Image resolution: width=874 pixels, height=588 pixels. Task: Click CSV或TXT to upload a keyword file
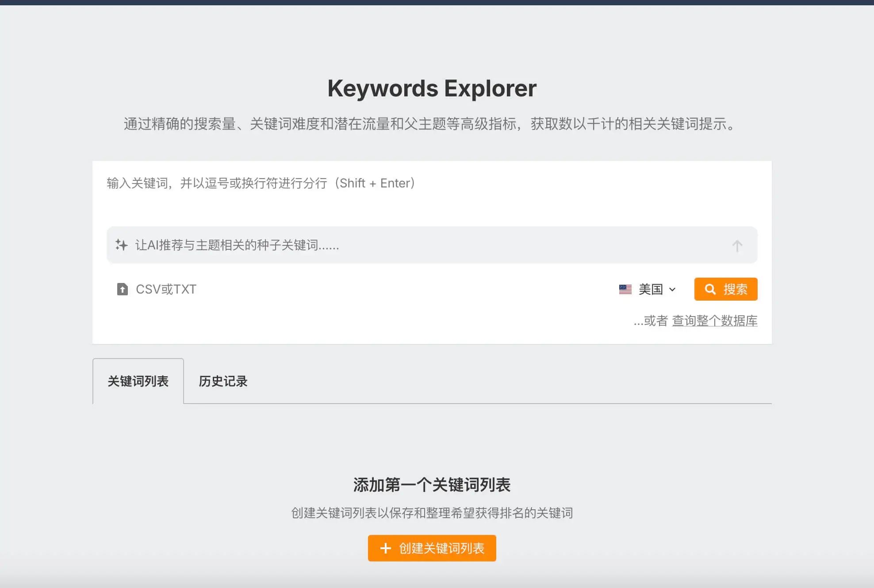click(165, 289)
